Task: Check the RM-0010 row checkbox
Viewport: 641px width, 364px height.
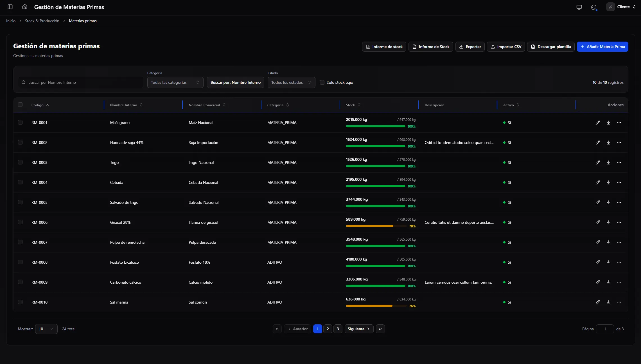Action: point(20,302)
